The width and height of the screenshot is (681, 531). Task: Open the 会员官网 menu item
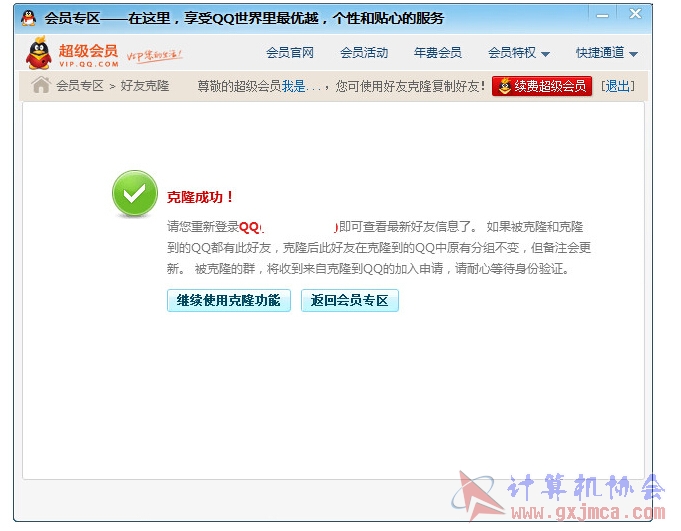click(x=290, y=53)
